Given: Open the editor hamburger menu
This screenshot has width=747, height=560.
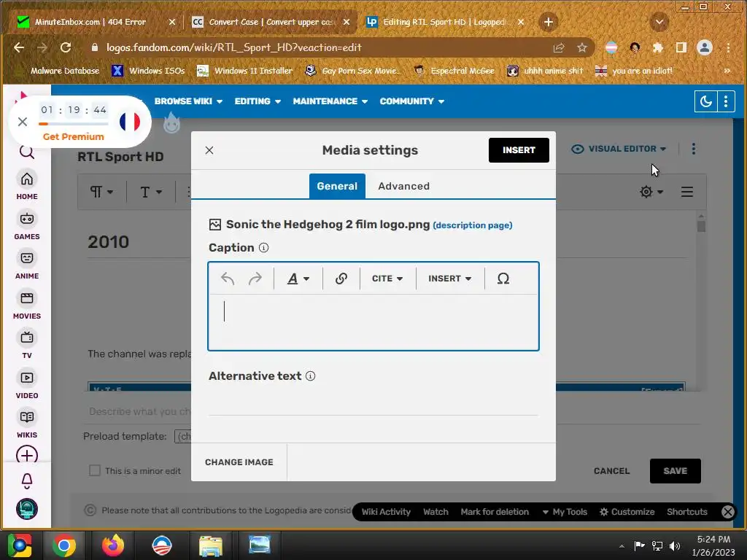Looking at the screenshot, I should pyautogui.click(x=687, y=192).
